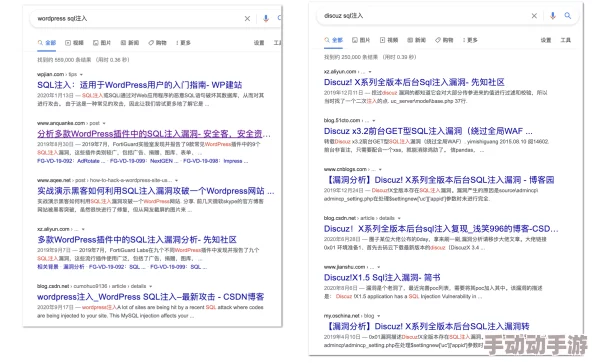Click sitelink 'FG-VD-19-092: AdRotate ...' under anquanke result
The width and height of the screenshot is (594, 363).
71,161
